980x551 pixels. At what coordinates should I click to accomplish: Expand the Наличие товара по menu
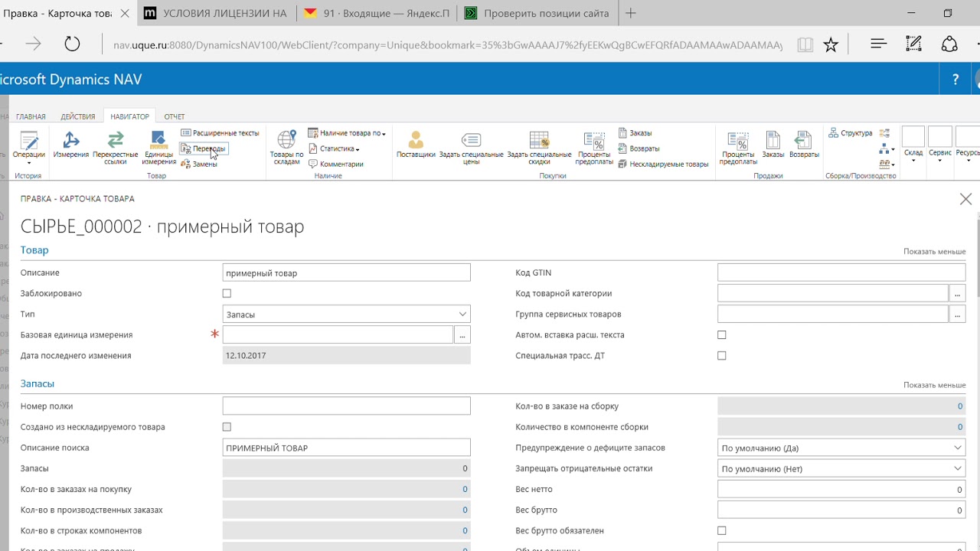point(347,133)
